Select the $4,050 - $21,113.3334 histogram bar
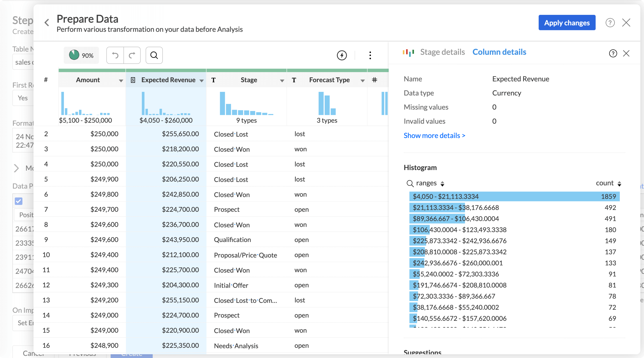The width and height of the screenshot is (644, 358). (x=514, y=196)
